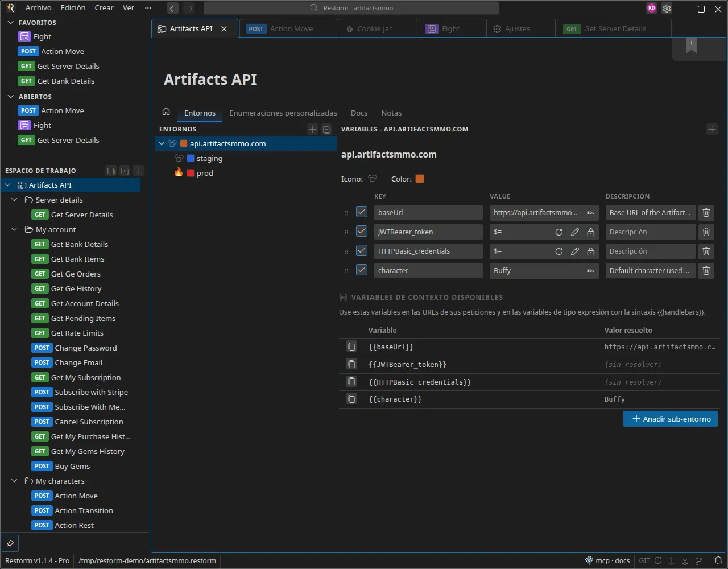Collapse the My characters folder
The width and height of the screenshot is (728, 569).
15,481
